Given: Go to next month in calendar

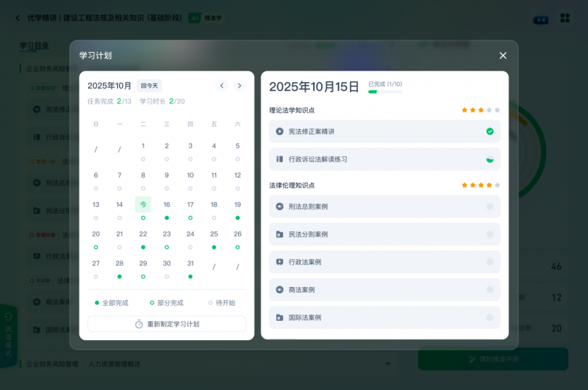Looking at the screenshot, I should 239,86.
